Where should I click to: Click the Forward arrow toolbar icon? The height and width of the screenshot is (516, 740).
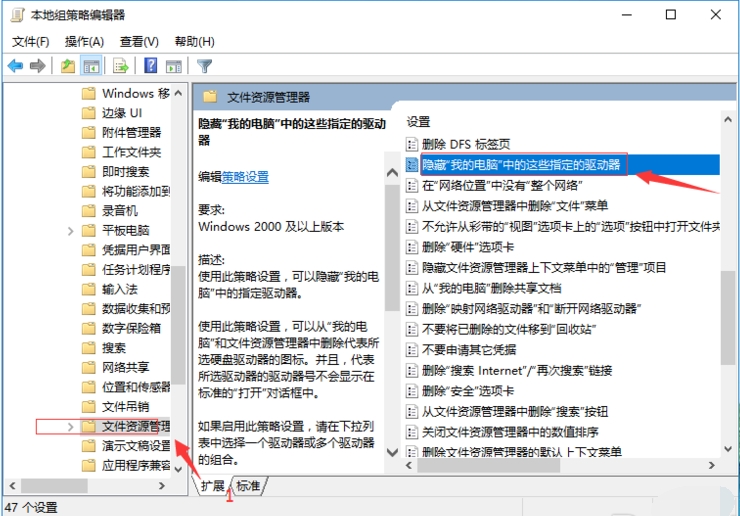click(37, 66)
